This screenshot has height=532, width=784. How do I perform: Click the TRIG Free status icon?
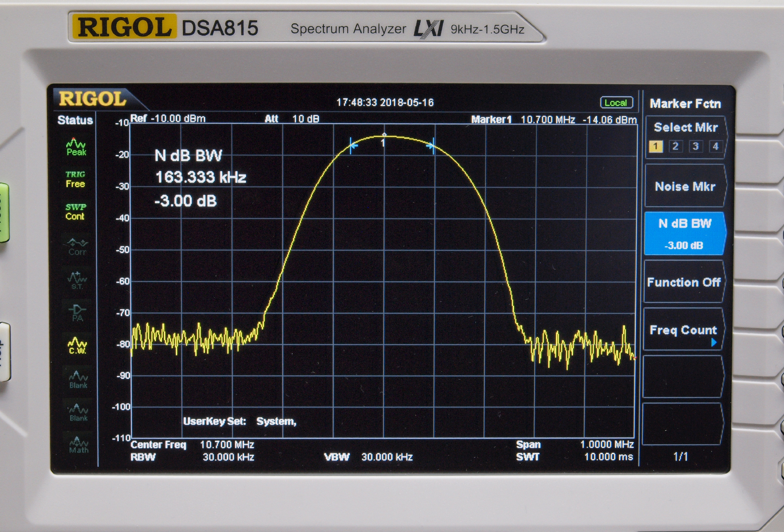click(75, 179)
